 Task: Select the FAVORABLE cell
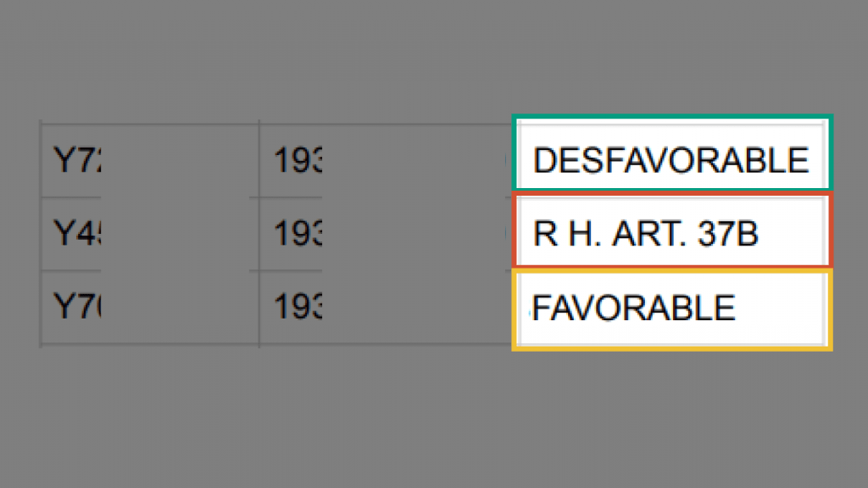672,307
